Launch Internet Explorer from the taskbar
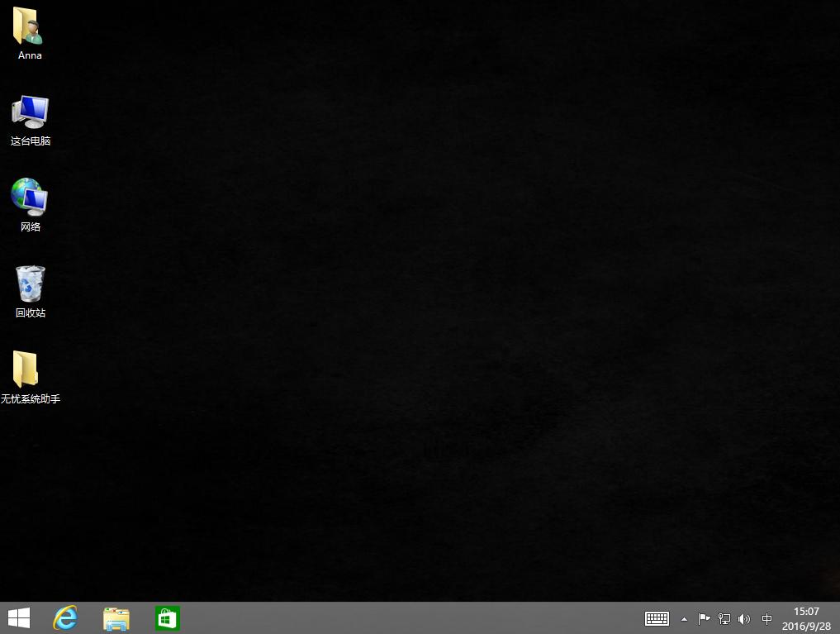 pos(65,617)
